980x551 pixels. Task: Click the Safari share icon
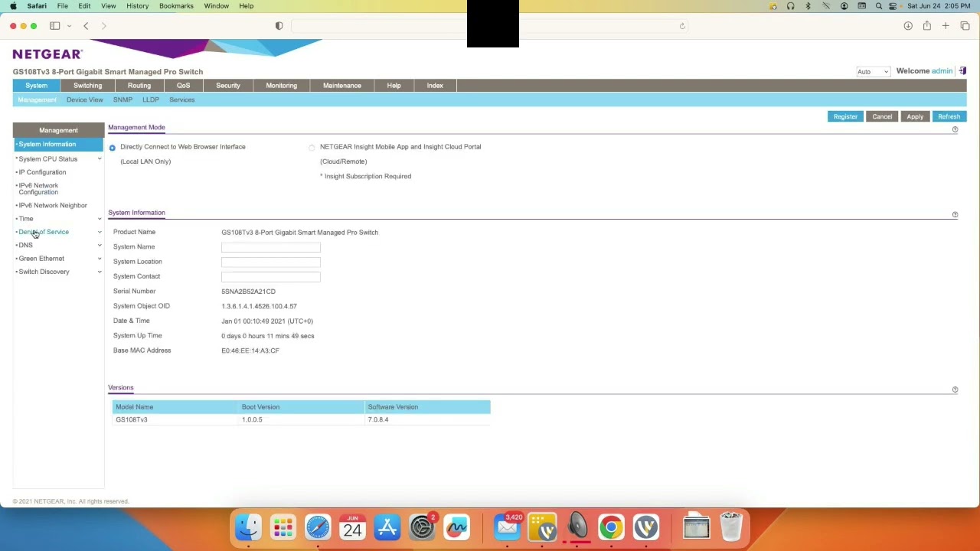point(926,26)
